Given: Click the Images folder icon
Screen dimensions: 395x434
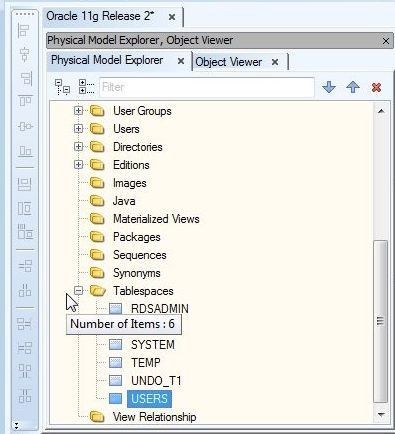Looking at the screenshot, I should [x=97, y=183].
